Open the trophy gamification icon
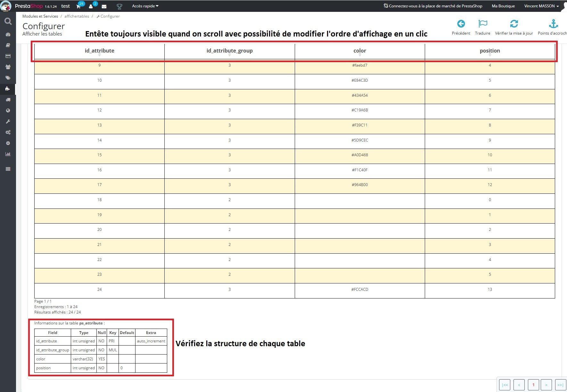567x392 pixels. [119, 6]
